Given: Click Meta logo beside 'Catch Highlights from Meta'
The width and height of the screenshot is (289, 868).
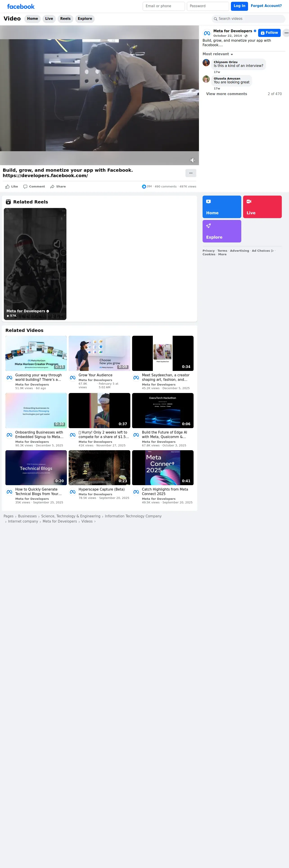Looking at the screenshot, I should click(x=136, y=492).
